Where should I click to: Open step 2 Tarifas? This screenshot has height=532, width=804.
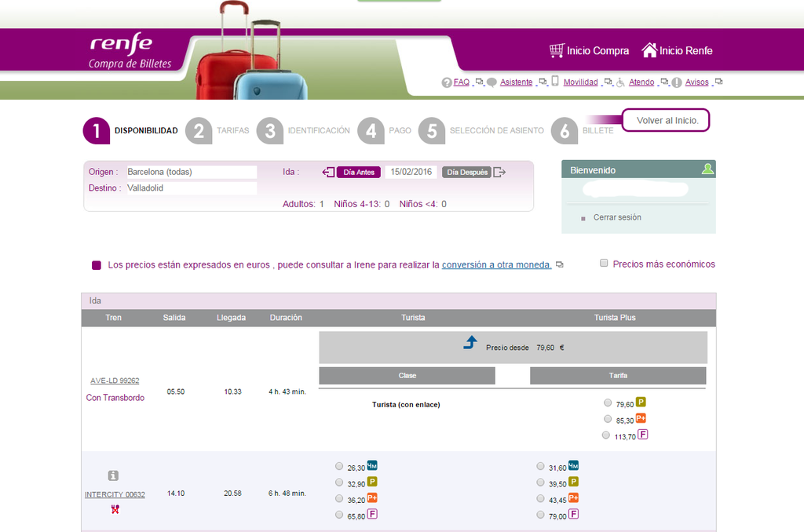click(x=217, y=131)
